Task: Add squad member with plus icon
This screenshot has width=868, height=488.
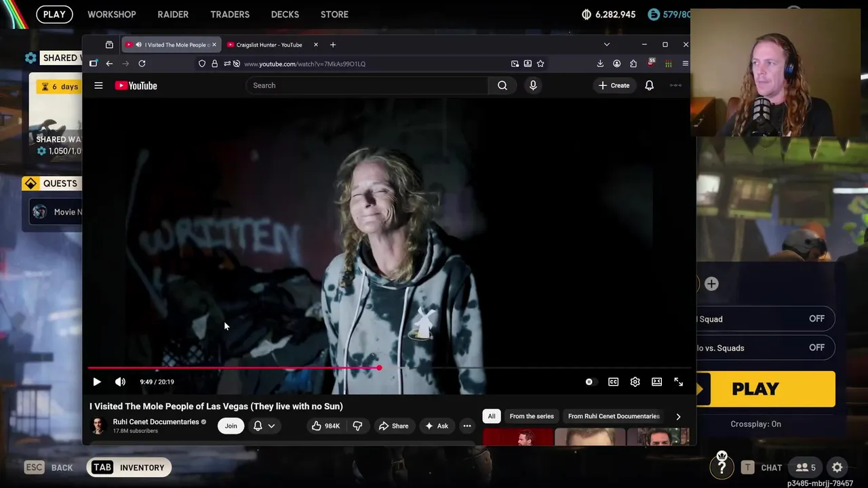Action: pyautogui.click(x=711, y=284)
